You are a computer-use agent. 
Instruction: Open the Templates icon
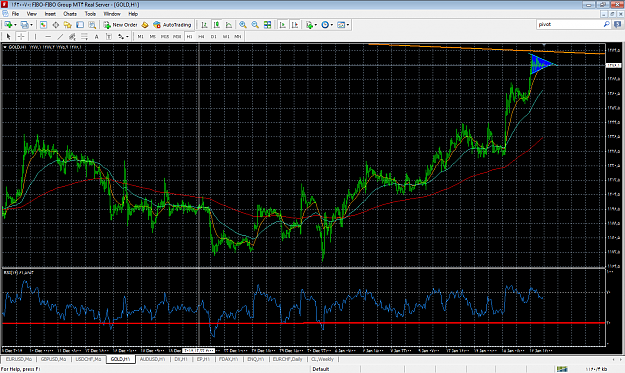pos(341,25)
